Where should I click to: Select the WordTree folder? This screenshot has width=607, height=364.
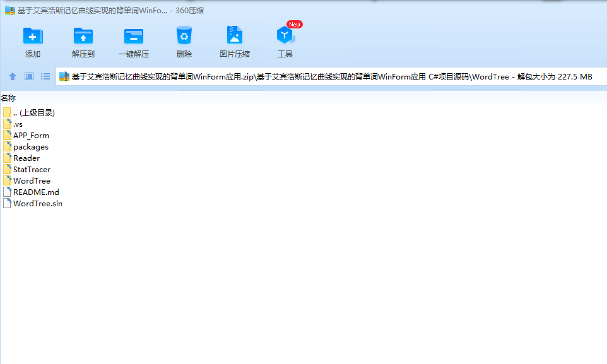click(x=27, y=181)
